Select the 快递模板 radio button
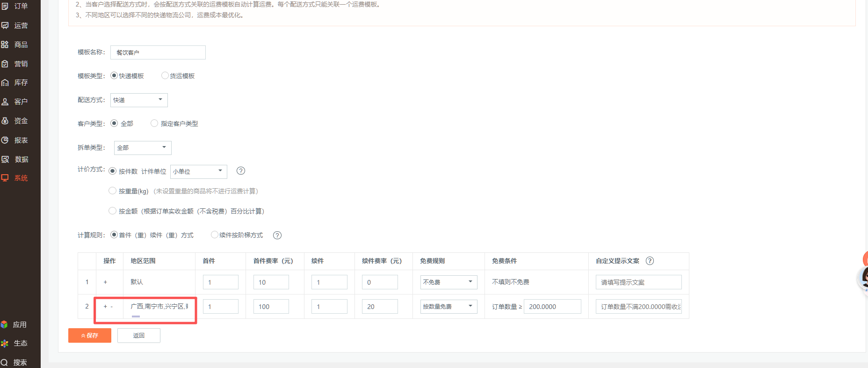Viewport: 868px width, 368px height. point(114,75)
